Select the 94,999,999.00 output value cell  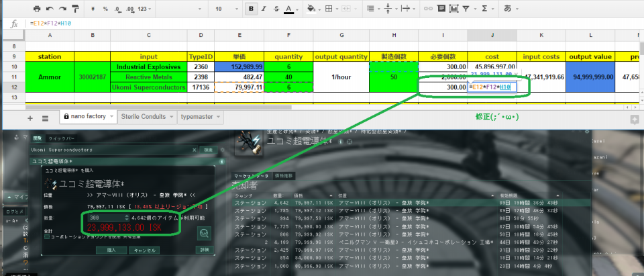590,77
